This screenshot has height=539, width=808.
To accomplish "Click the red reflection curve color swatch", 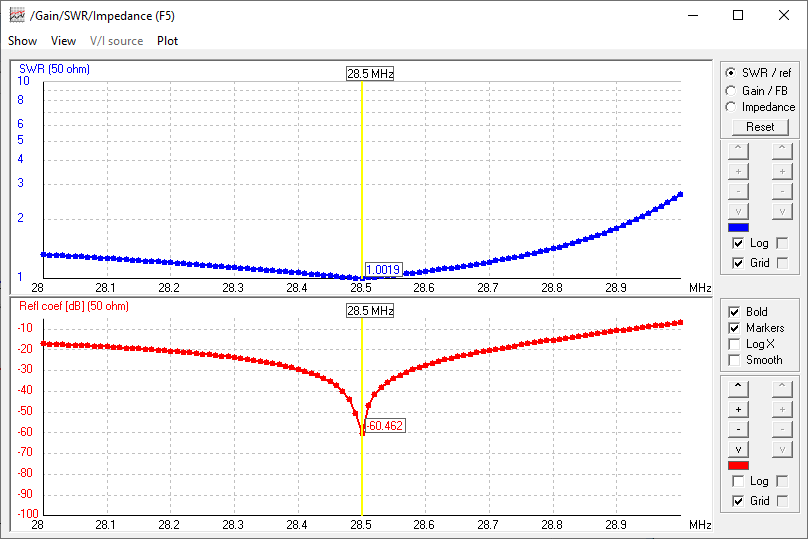I will point(739,465).
